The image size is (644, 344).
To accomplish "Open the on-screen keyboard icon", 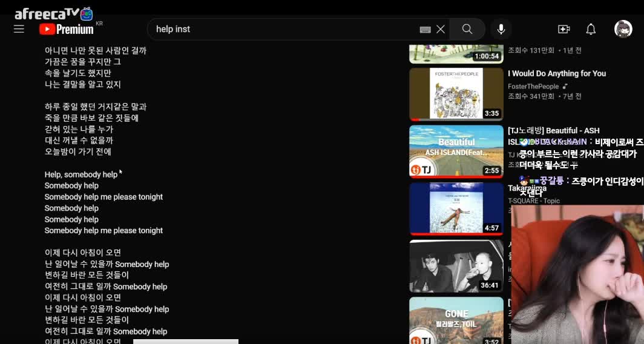I will coord(425,29).
